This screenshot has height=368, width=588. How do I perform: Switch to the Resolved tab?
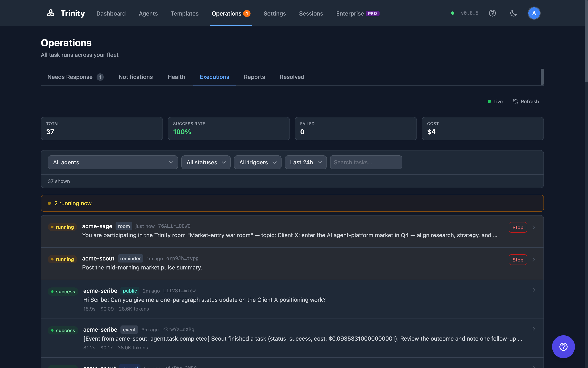coord(292,77)
